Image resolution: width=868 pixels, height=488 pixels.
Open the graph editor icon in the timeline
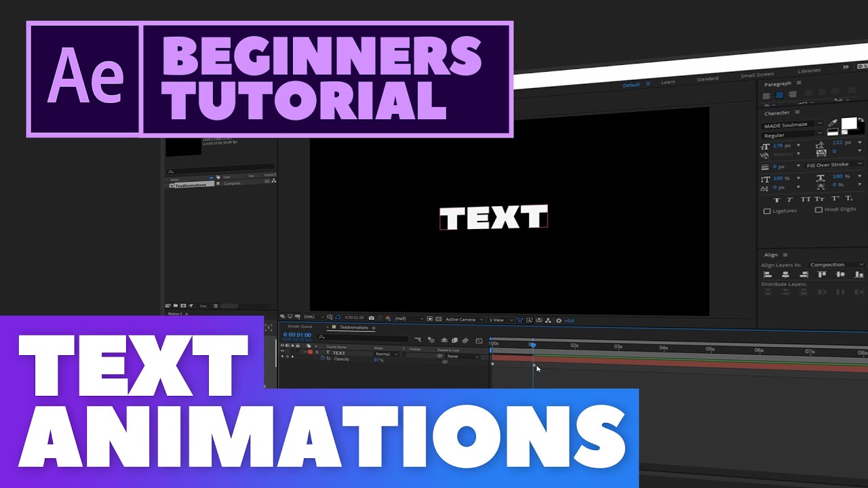(479, 341)
